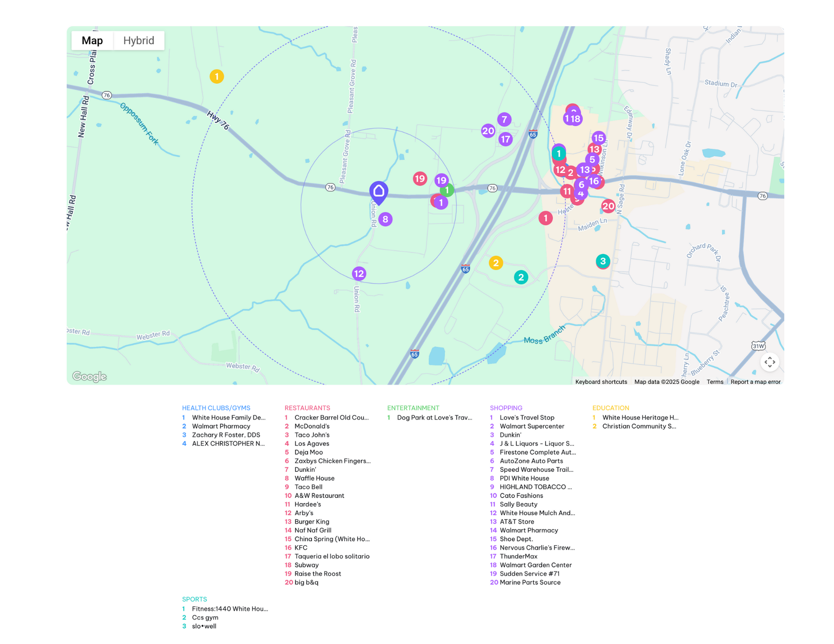The image size is (834, 644).
Task: Click purple shopping marker 8
Action: [385, 219]
